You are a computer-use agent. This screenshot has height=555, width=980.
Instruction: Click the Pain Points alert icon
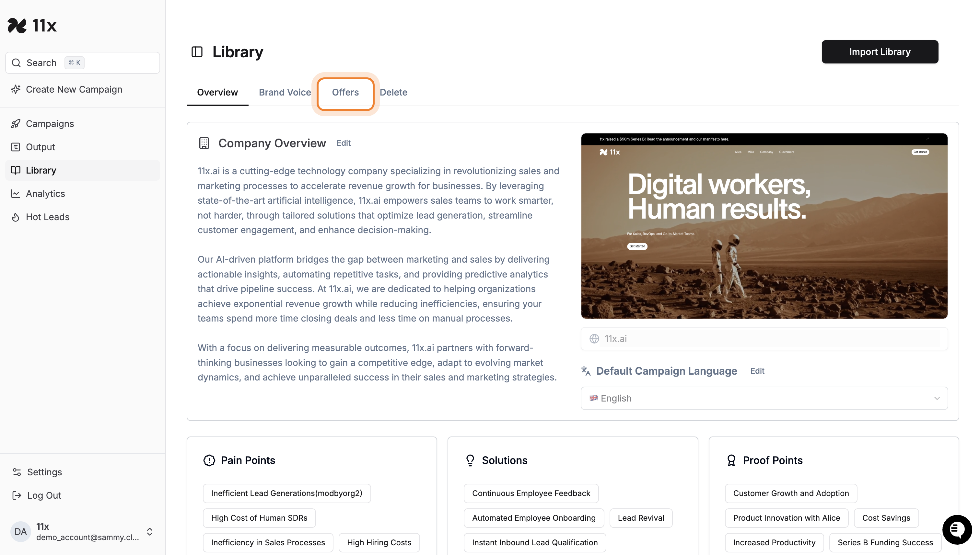point(209,460)
